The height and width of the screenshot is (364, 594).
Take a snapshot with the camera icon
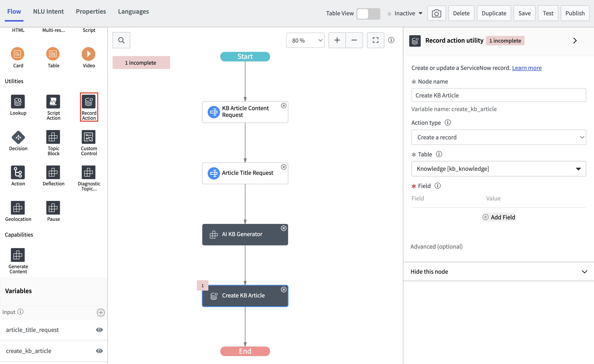tap(436, 13)
